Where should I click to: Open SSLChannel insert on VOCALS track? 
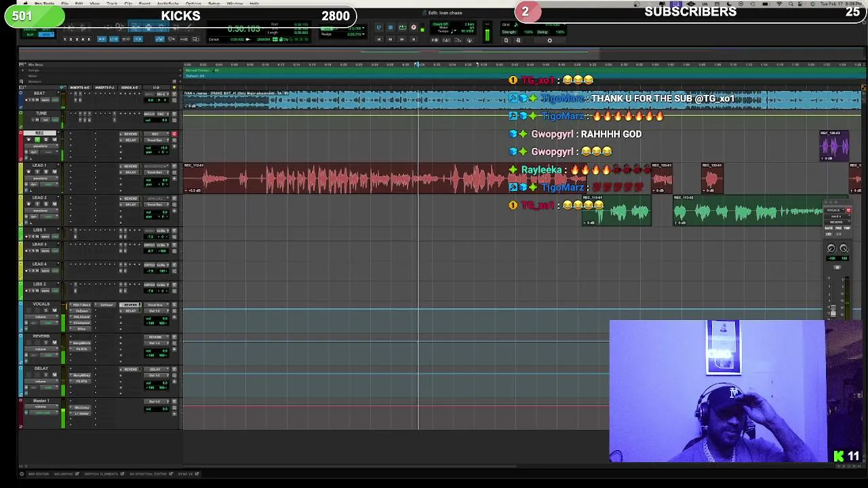click(80, 317)
